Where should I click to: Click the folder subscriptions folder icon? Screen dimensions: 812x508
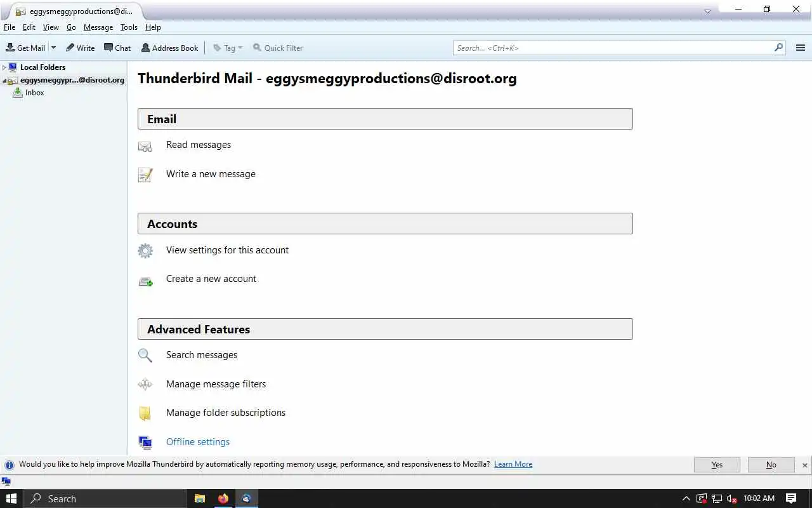tap(145, 413)
